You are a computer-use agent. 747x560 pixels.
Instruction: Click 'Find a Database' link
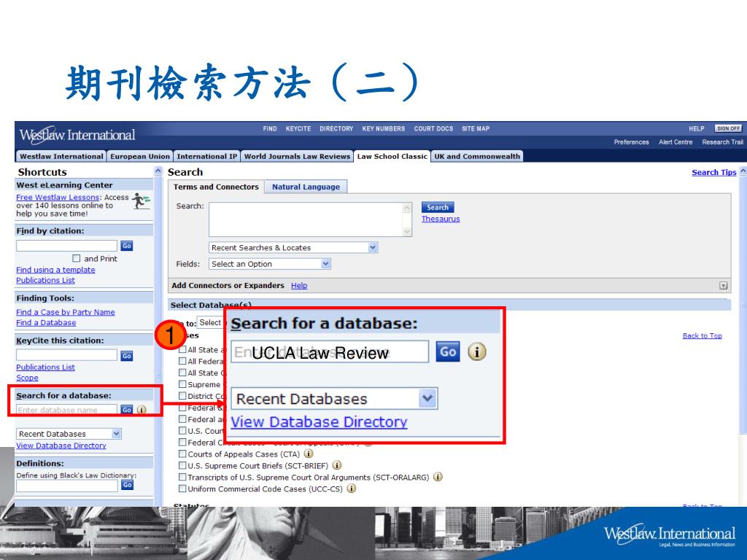click(x=46, y=322)
